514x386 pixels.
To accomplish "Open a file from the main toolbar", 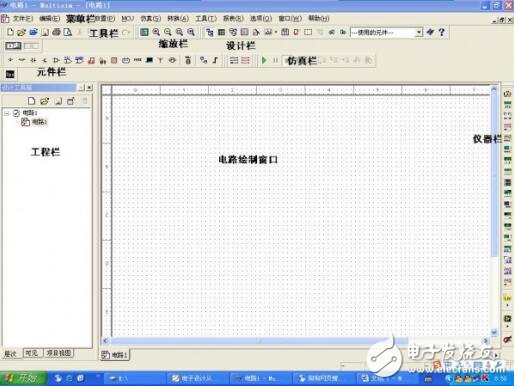I will tap(21, 32).
